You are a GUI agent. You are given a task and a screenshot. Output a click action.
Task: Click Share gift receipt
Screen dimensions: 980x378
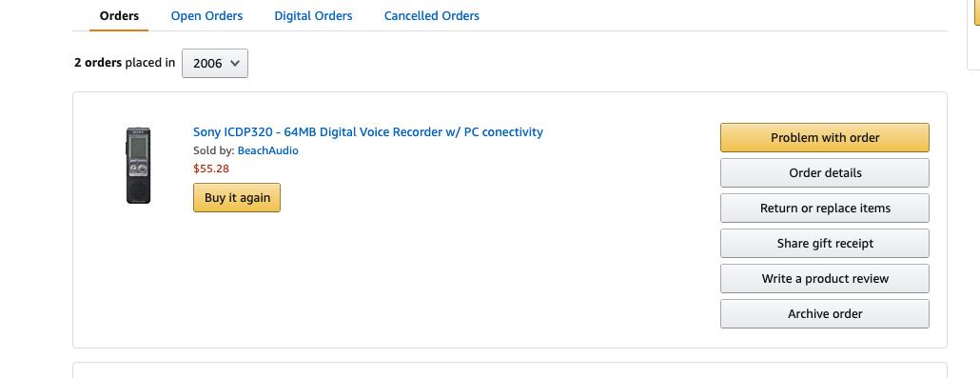825,244
